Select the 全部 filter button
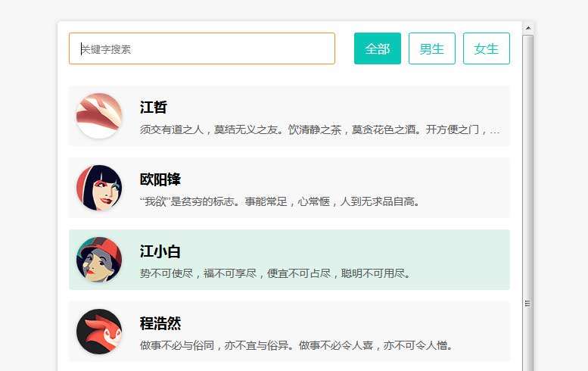 (x=377, y=48)
